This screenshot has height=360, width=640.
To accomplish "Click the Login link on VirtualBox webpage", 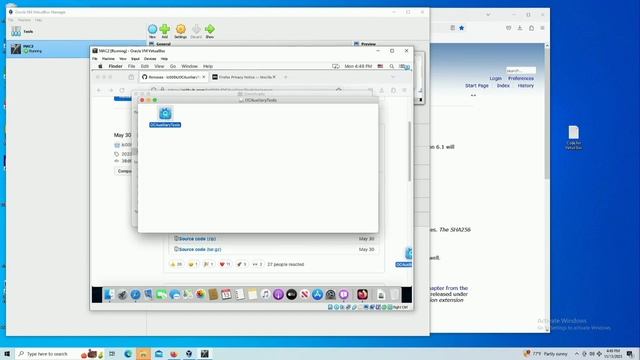I will (496, 78).
